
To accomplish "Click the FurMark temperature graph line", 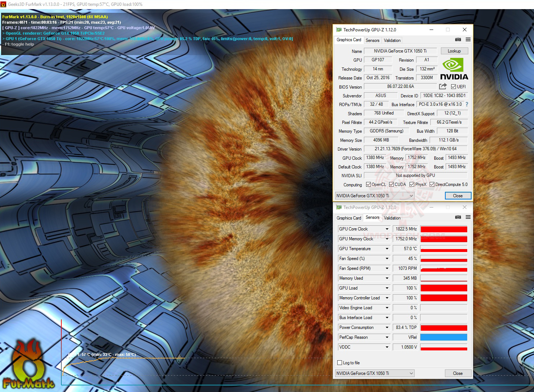I will tap(123, 359).
